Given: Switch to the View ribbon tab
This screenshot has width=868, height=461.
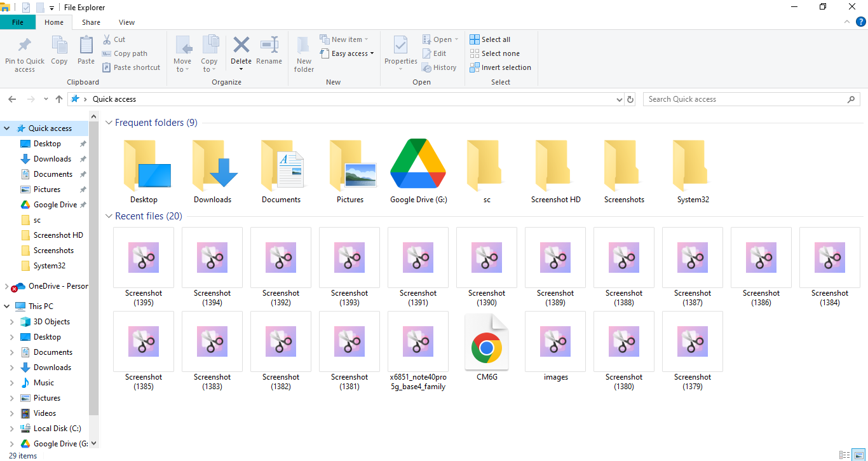Looking at the screenshot, I should click(x=126, y=22).
